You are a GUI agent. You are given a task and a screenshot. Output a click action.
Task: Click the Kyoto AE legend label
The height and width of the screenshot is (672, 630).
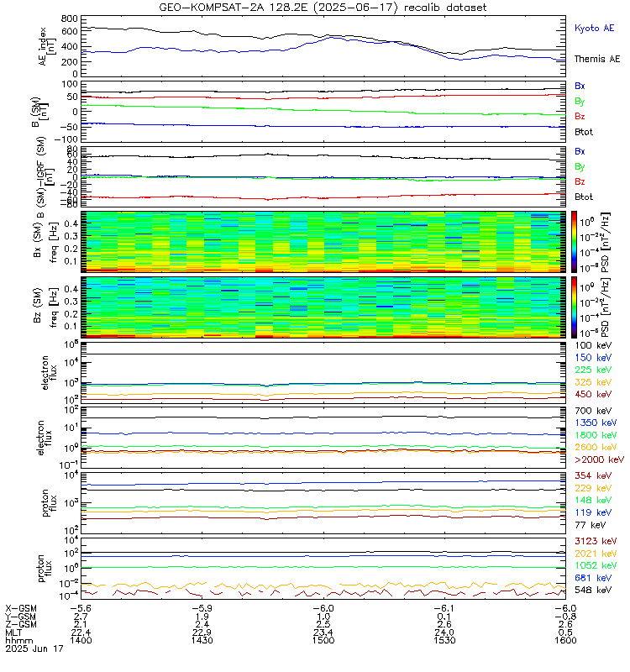coord(594,29)
